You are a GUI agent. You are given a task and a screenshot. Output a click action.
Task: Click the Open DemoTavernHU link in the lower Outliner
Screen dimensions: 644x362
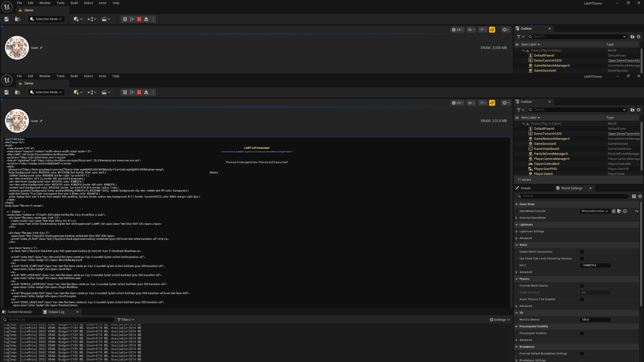pyautogui.click(x=624, y=134)
